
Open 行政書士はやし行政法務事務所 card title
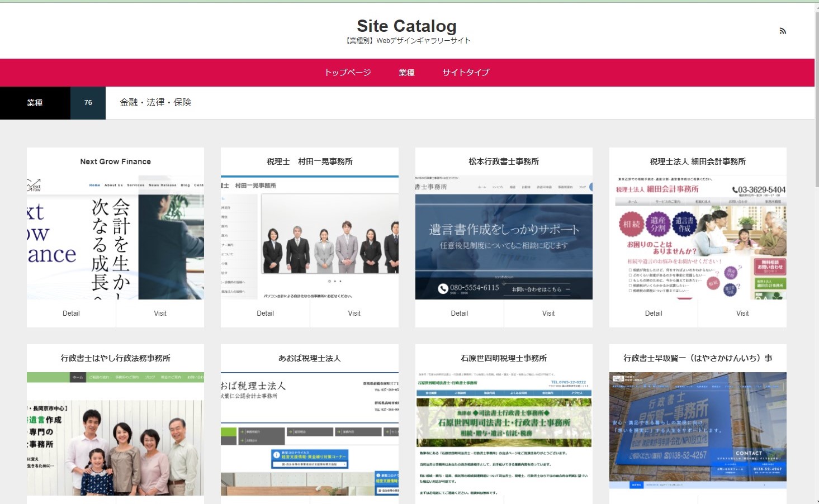click(x=115, y=358)
